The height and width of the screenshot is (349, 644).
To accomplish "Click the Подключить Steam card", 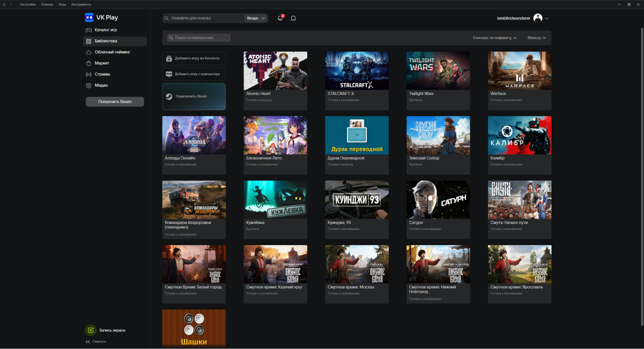I will click(194, 97).
